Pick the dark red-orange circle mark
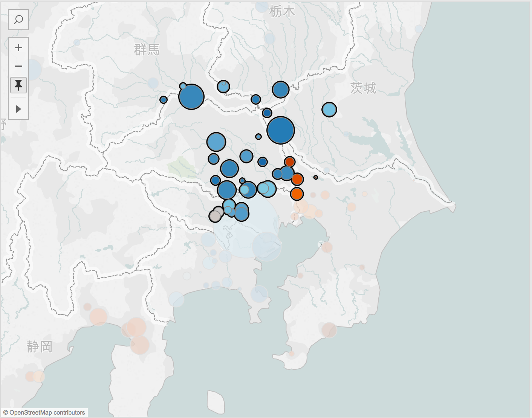 coord(289,162)
